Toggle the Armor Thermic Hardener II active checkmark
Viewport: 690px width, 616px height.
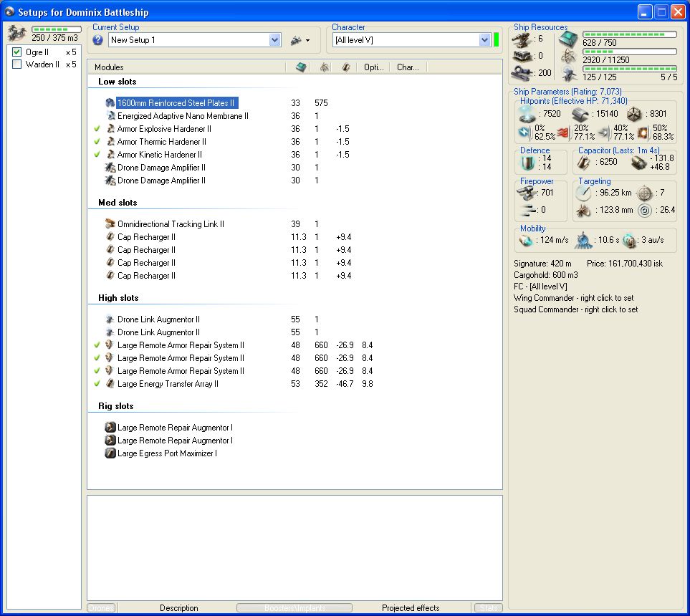(97, 142)
